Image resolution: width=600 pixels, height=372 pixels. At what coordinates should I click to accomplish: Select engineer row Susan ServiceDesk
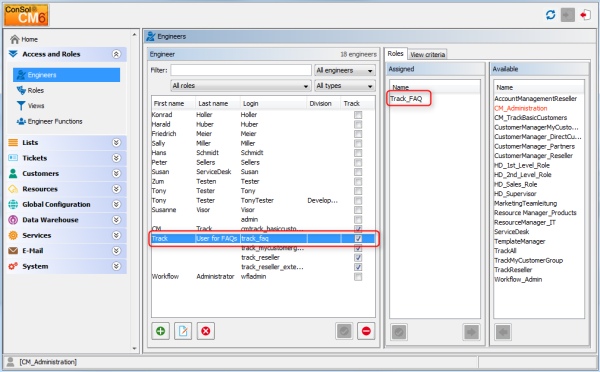[x=263, y=172]
